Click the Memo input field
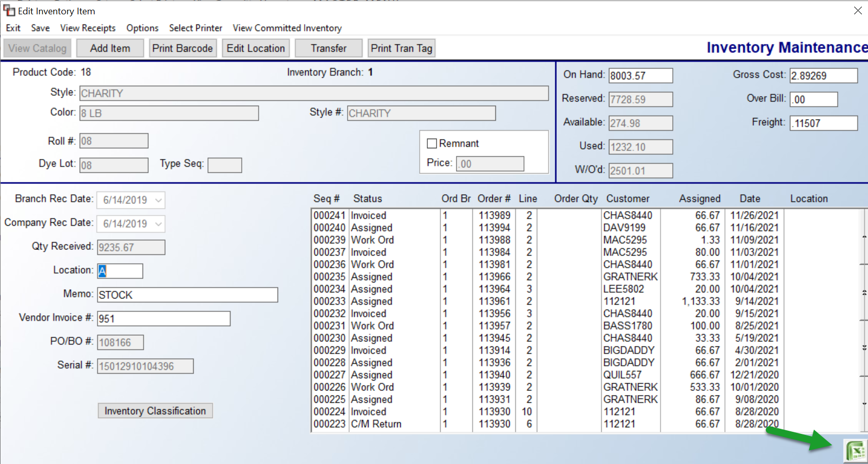The height and width of the screenshot is (464, 868). click(188, 295)
